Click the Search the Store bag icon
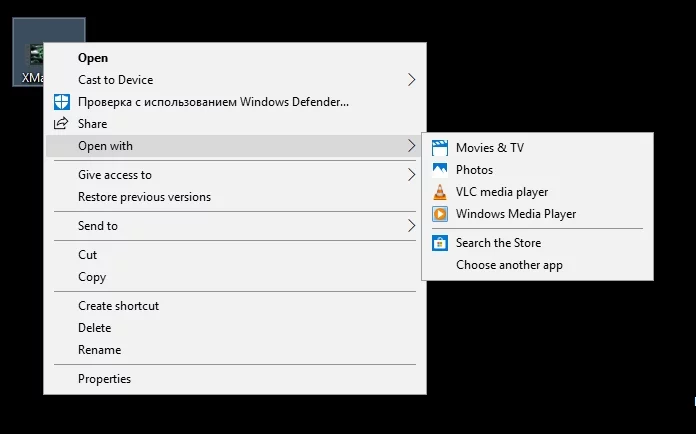The width and height of the screenshot is (696, 434). coord(439,243)
